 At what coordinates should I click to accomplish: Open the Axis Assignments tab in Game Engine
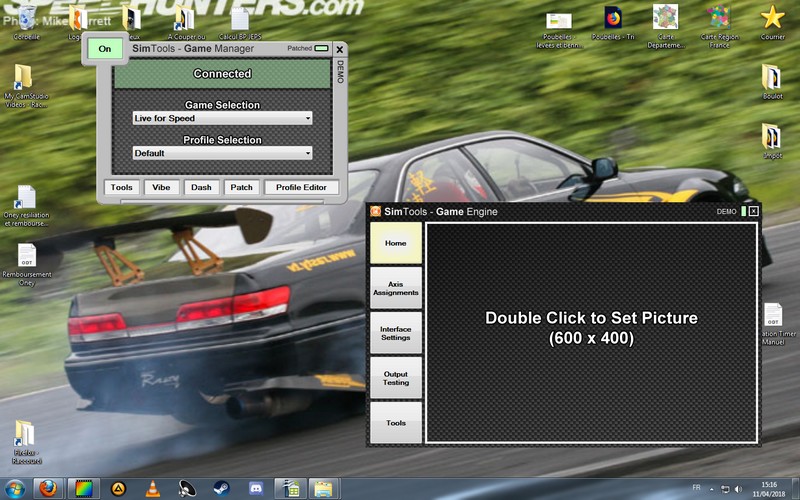(x=396, y=288)
